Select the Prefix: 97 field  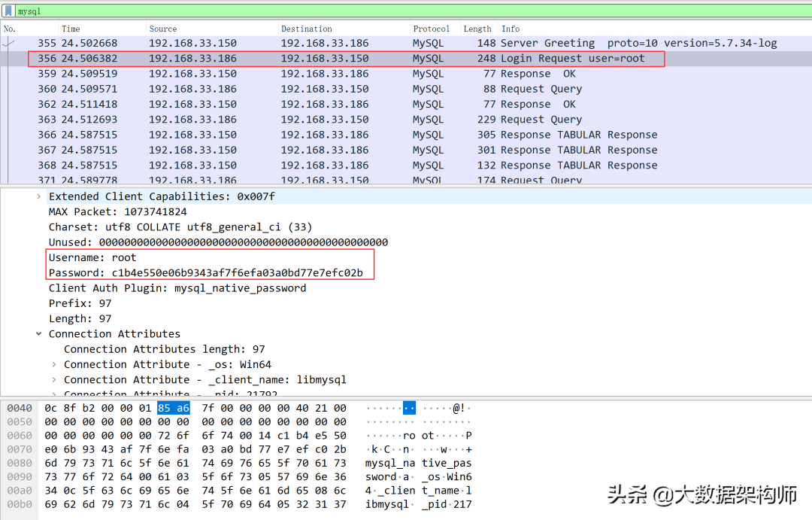coord(80,303)
